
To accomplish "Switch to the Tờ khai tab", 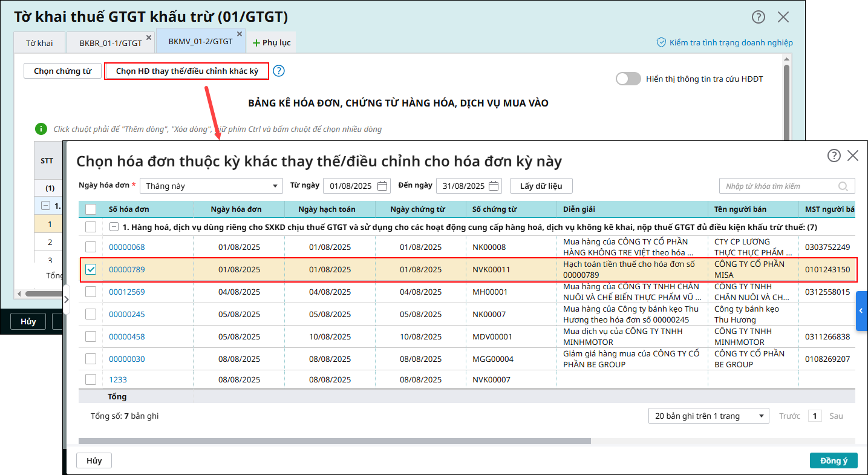I will pyautogui.click(x=39, y=43).
